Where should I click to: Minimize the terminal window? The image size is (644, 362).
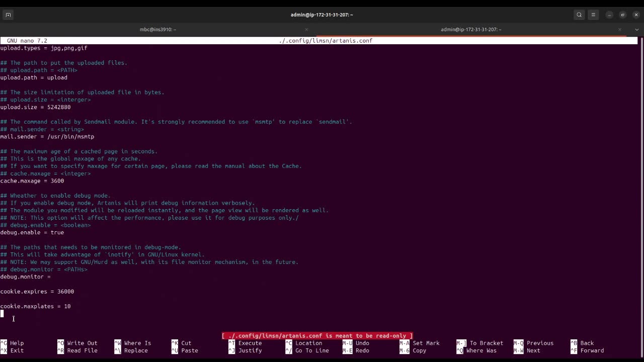tap(609, 15)
